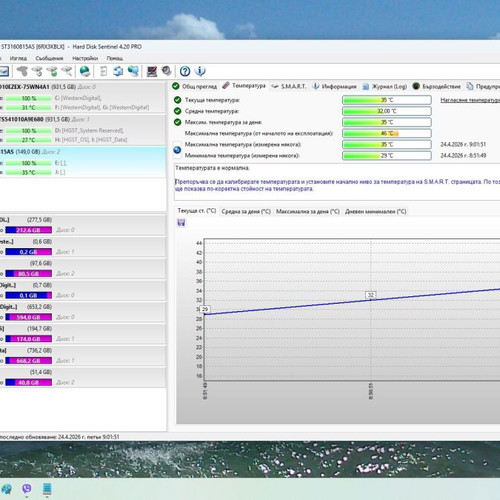
Task: Switch to the S.M.A.R.T. tab
Action: tap(289, 86)
